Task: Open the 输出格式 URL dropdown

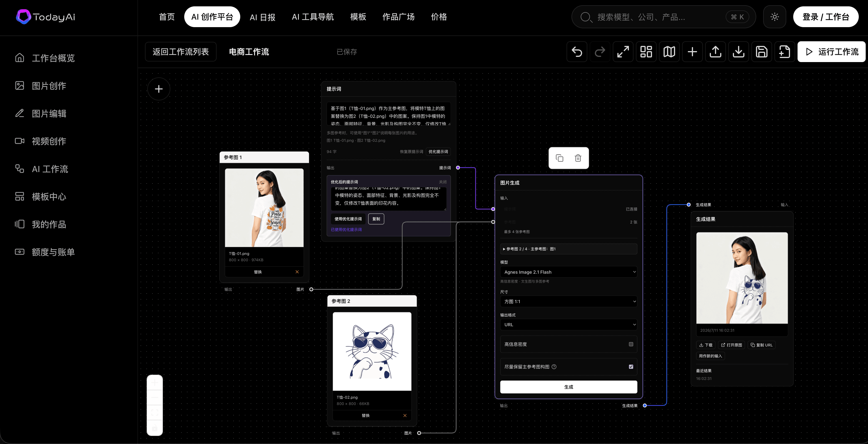Action: tap(569, 324)
